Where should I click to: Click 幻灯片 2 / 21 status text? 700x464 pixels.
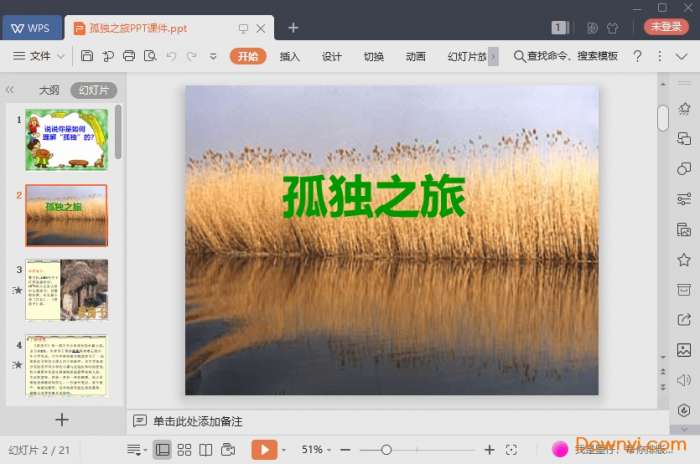[39, 450]
